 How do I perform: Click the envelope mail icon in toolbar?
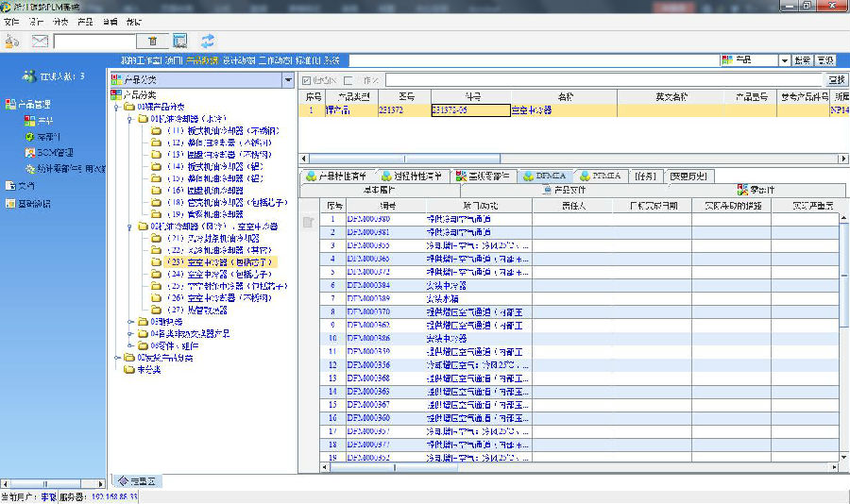point(40,41)
